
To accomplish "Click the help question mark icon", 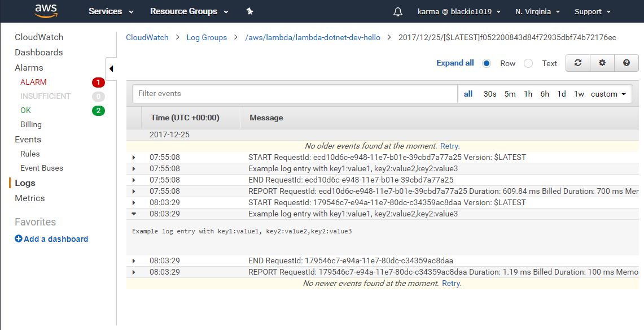I will (x=627, y=63).
